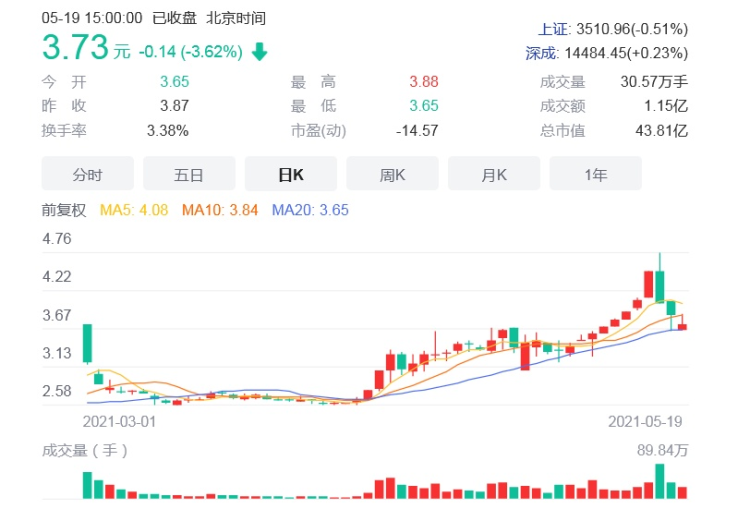Open the 前复权 adjustment selector
Screen dimensions: 750x509
[64, 210]
